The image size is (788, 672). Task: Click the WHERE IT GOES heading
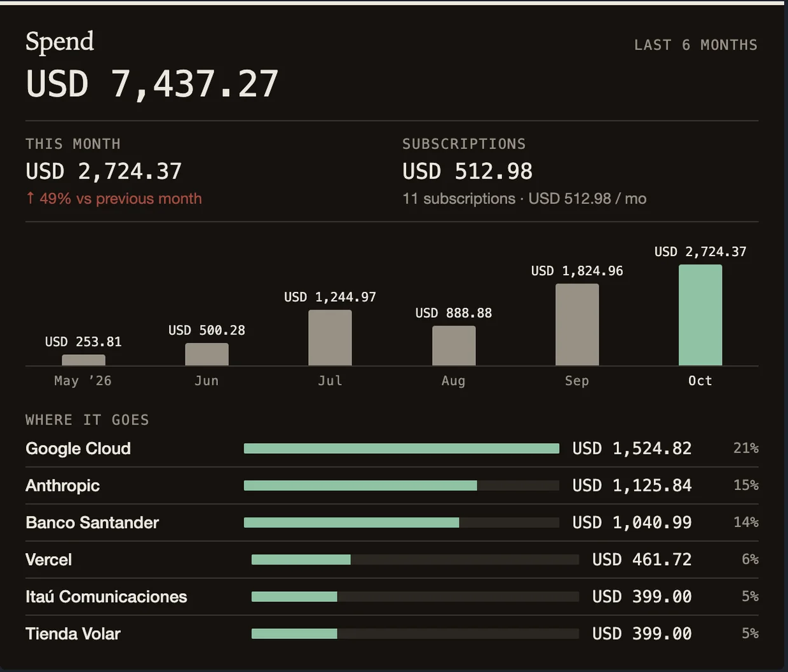coord(87,420)
